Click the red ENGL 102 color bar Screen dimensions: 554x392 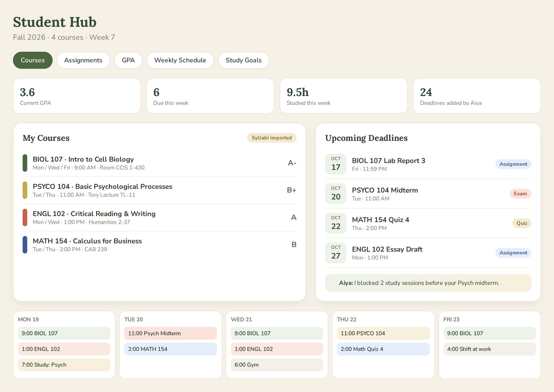pos(25,217)
